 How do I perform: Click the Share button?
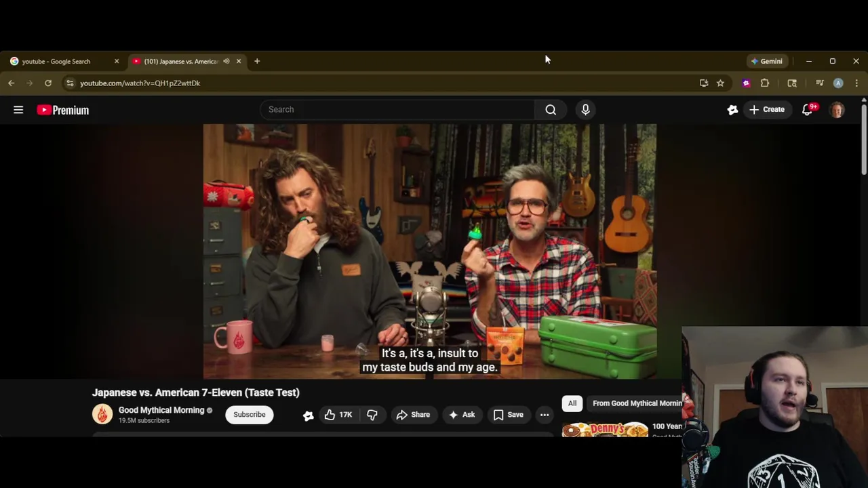pos(413,415)
